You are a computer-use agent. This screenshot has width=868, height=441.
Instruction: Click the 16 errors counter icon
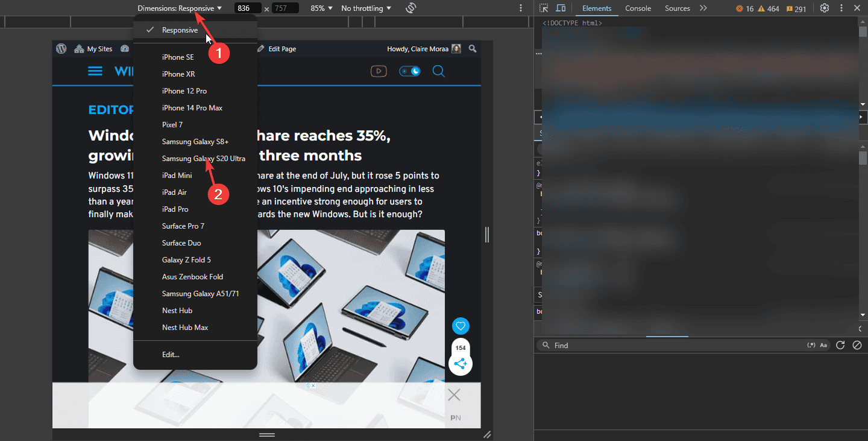(x=745, y=8)
